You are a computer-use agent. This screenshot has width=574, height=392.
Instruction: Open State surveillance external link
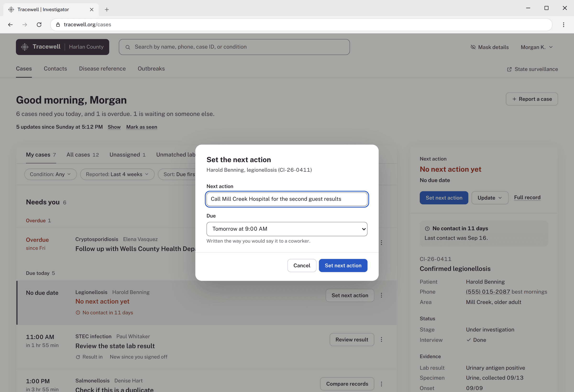(x=532, y=69)
